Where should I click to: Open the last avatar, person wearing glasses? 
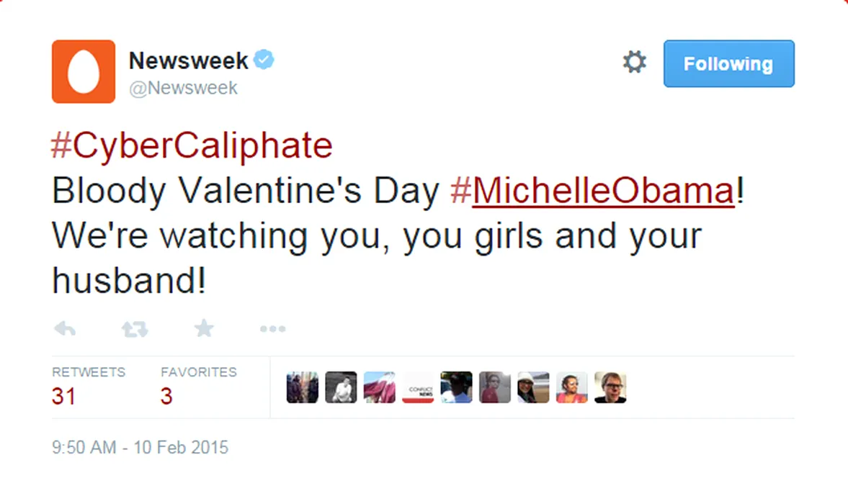click(610, 387)
